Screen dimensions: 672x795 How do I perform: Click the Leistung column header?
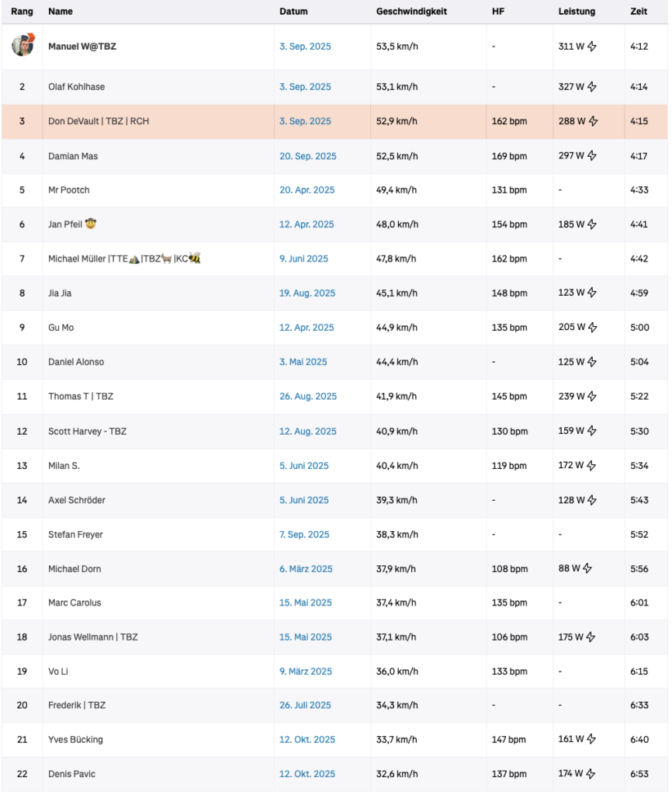[x=577, y=12]
